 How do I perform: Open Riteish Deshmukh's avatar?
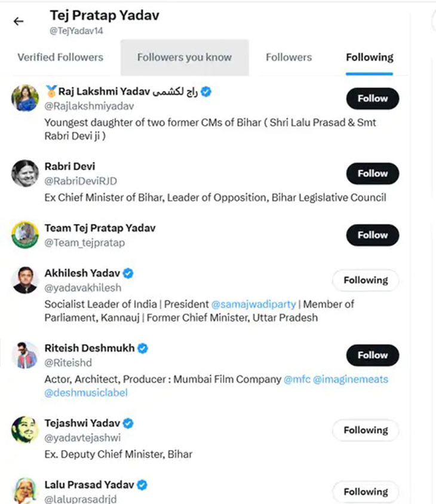25,355
